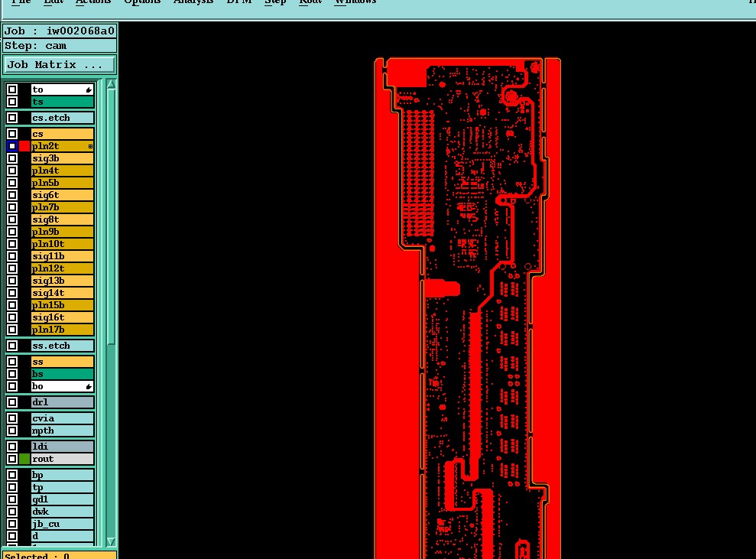Select the 'sig6t' layer name
Screen dimensions: 756x559
pos(62,195)
